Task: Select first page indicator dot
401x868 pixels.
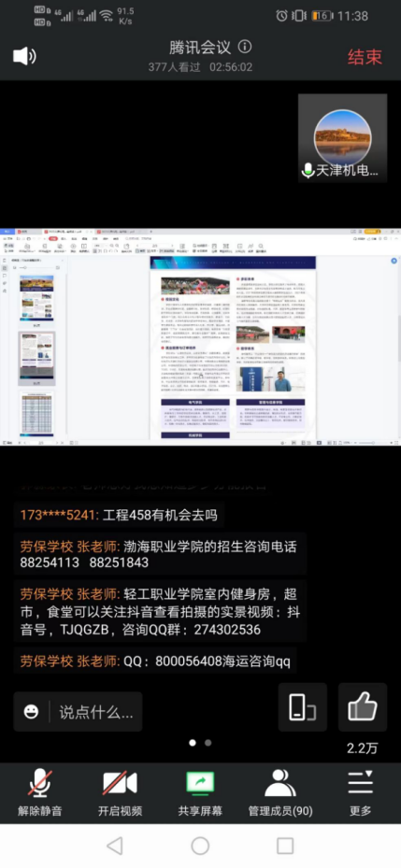Action: tap(193, 743)
